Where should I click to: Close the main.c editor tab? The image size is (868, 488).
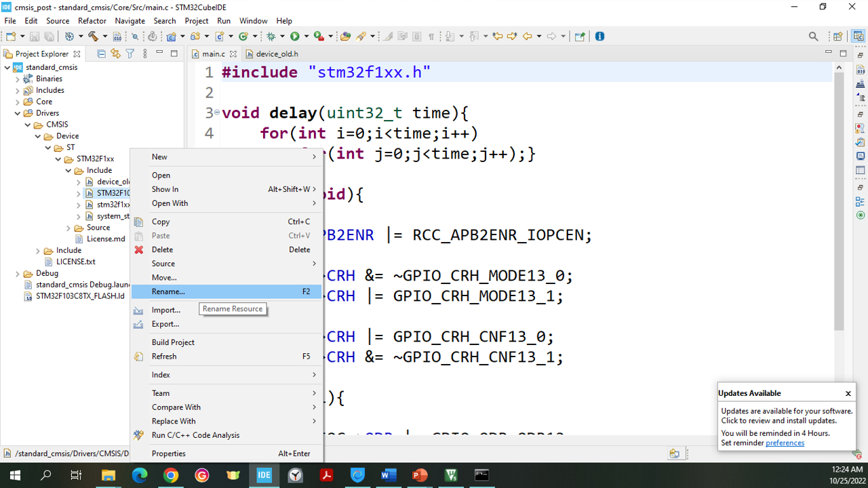coord(233,54)
